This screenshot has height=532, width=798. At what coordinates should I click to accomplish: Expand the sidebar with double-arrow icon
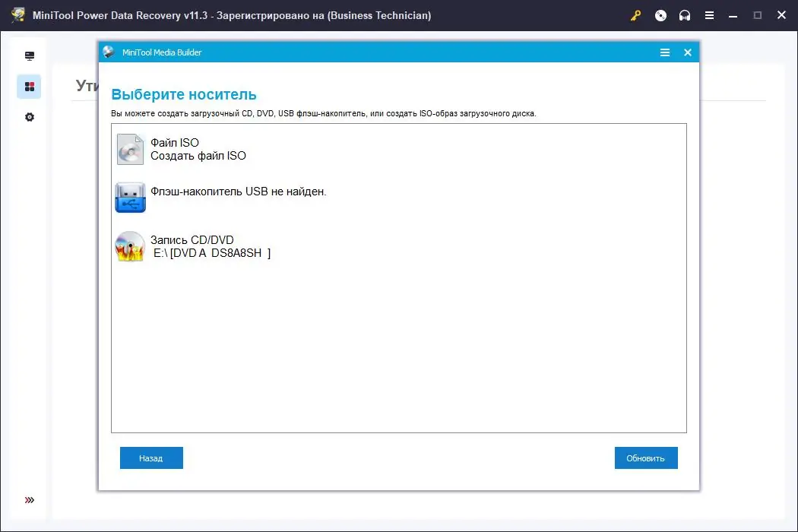click(x=30, y=500)
